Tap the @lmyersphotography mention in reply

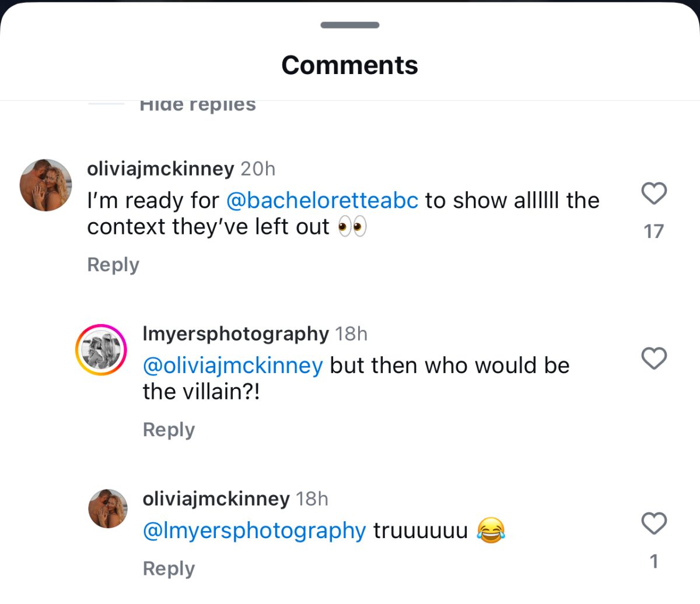[x=254, y=531]
